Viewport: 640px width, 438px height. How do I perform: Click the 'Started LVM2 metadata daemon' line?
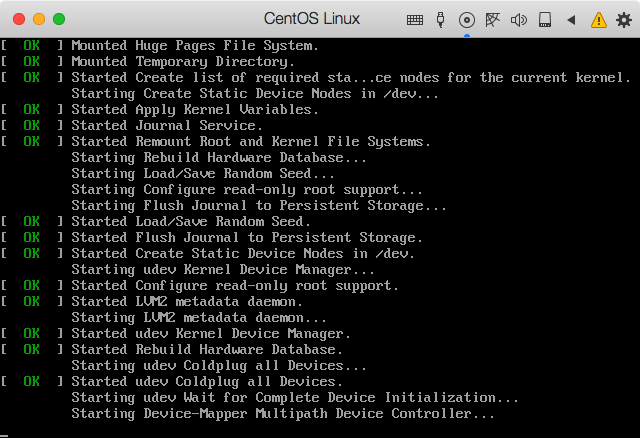click(x=187, y=302)
